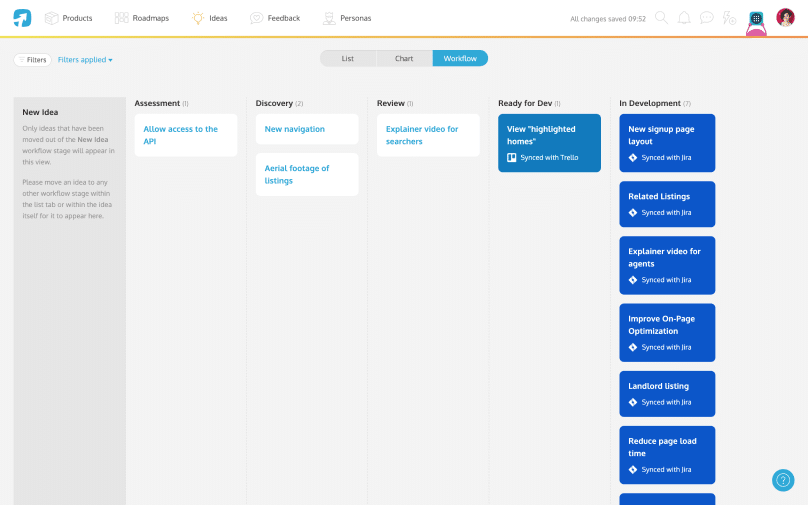Click Jira icon on Reduce page load time

633,469
